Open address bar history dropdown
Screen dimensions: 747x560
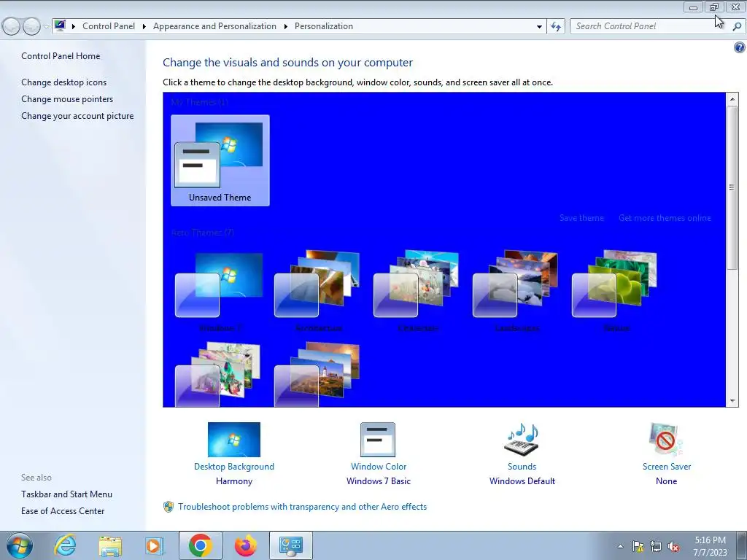click(539, 27)
